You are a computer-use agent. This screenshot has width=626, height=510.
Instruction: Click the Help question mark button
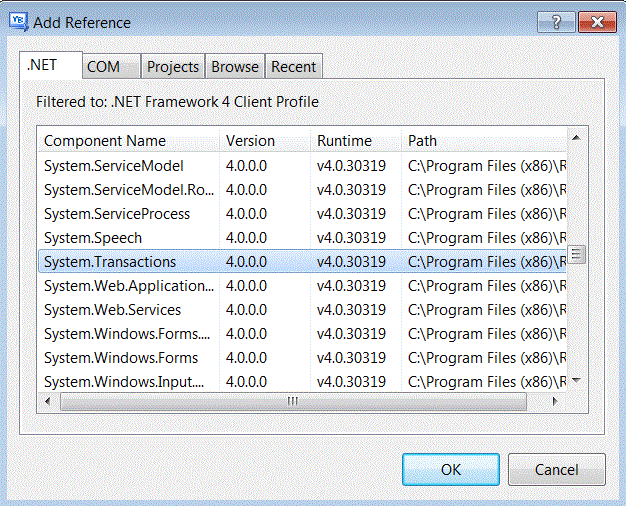(x=556, y=22)
